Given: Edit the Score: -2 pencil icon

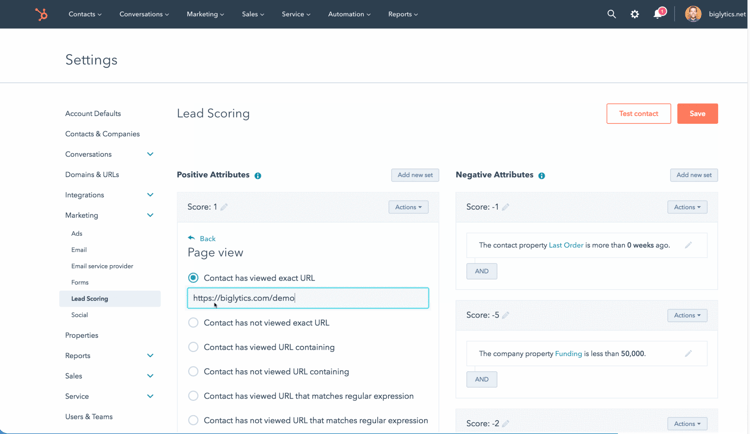Looking at the screenshot, I should point(506,423).
